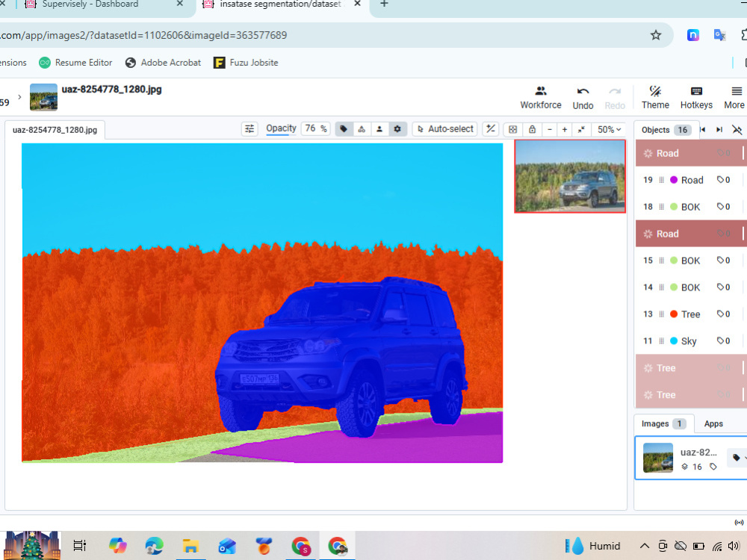Switch to the Objects tab
This screenshot has width=747, height=560.
(666, 130)
